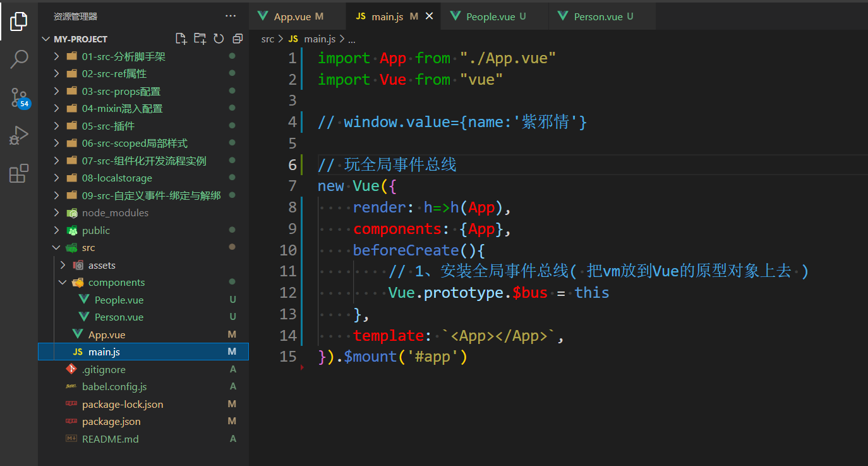Open the Extensions view
The height and width of the screenshot is (466, 868).
(x=19, y=173)
